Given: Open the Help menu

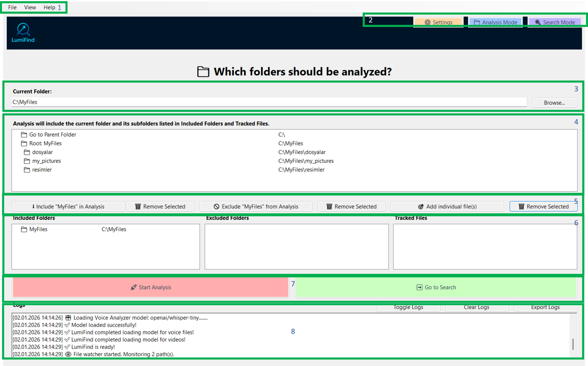Looking at the screenshot, I should [x=49, y=7].
